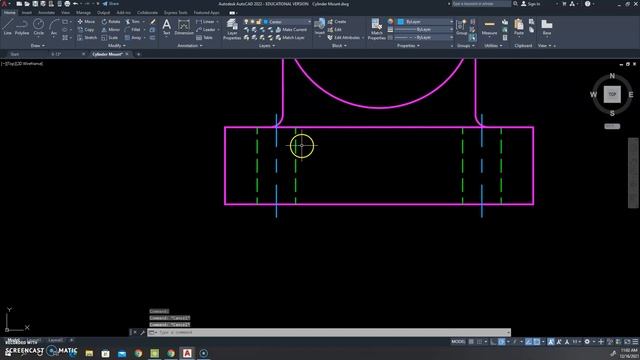This screenshot has height=360, width=640.
Task: Toggle ortho mode in status bar
Action: [494, 342]
